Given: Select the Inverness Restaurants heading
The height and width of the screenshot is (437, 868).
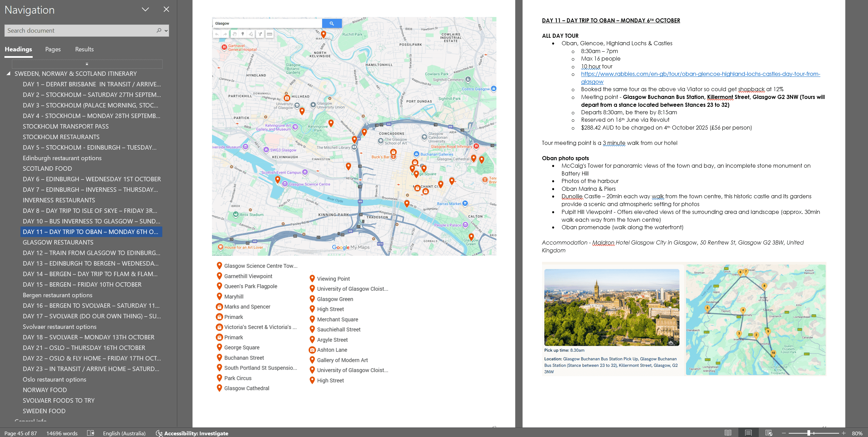Looking at the screenshot, I should click(x=59, y=200).
